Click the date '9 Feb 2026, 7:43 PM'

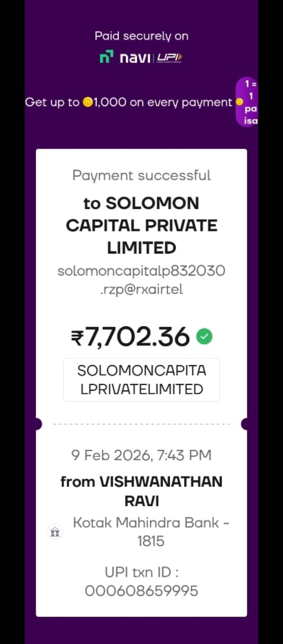pos(141,455)
